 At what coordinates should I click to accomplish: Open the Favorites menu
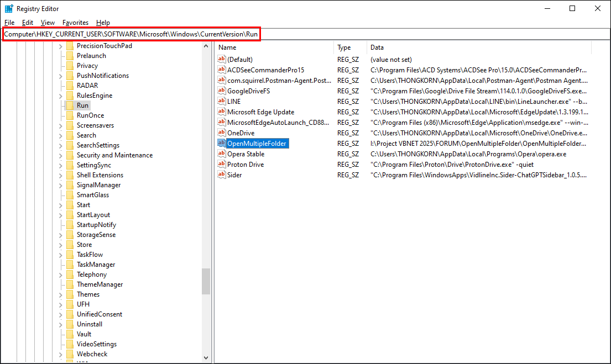[75, 23]
